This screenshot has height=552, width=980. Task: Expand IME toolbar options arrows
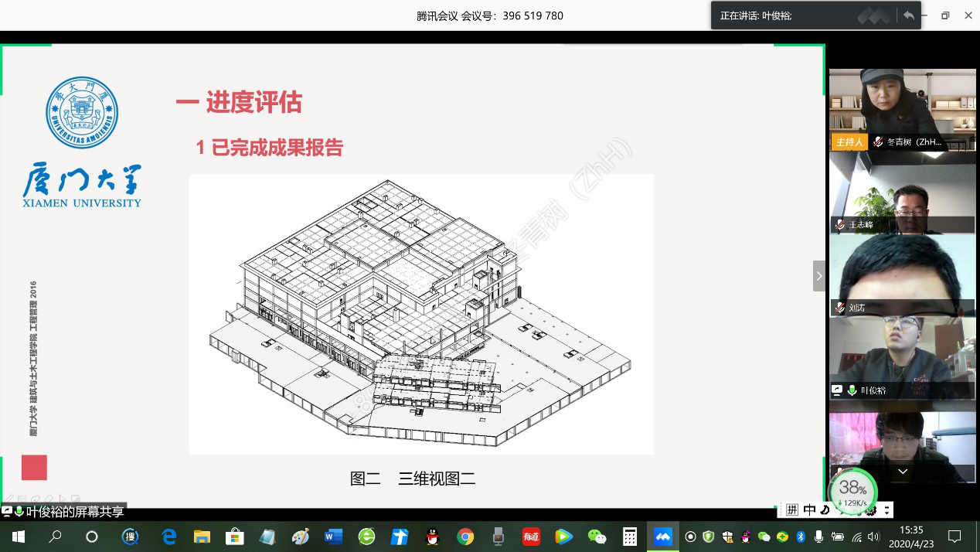coord(887,509)
